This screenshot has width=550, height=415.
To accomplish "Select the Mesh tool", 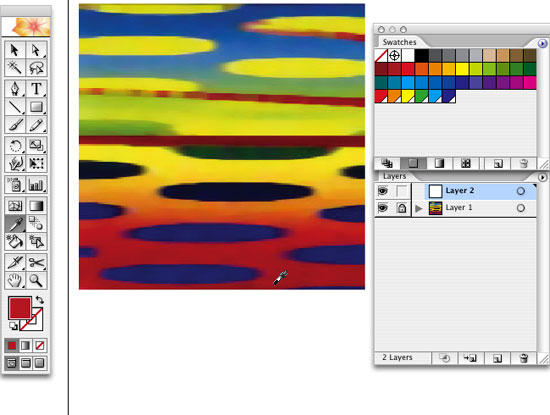I will (x=15, y=206).
